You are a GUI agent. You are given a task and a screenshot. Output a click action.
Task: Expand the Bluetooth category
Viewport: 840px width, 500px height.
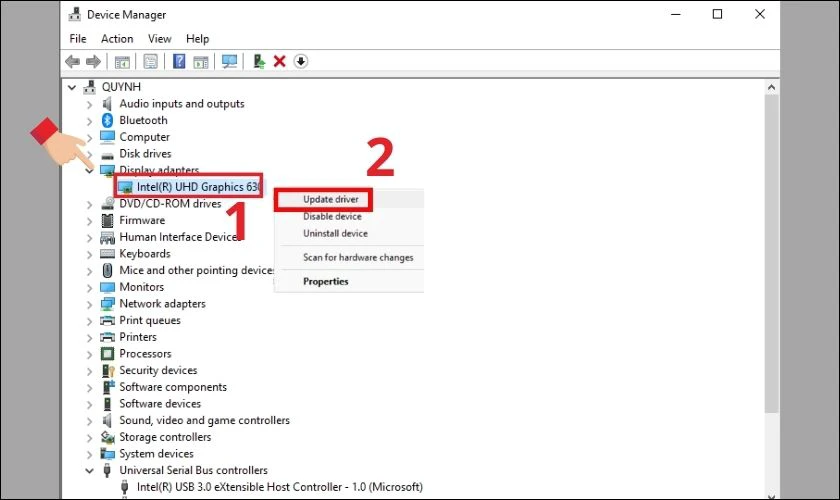[x=89, y=121]
